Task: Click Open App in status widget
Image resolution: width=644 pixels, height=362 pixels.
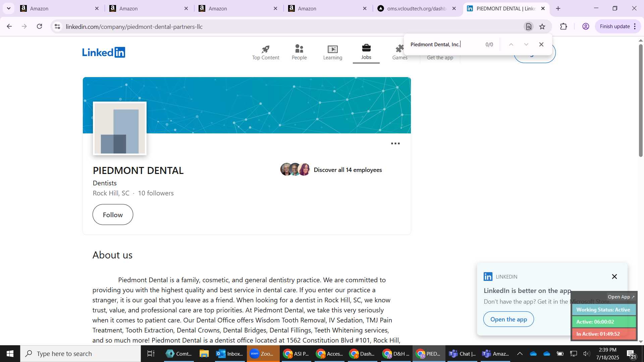Action: tap(621, 297)
